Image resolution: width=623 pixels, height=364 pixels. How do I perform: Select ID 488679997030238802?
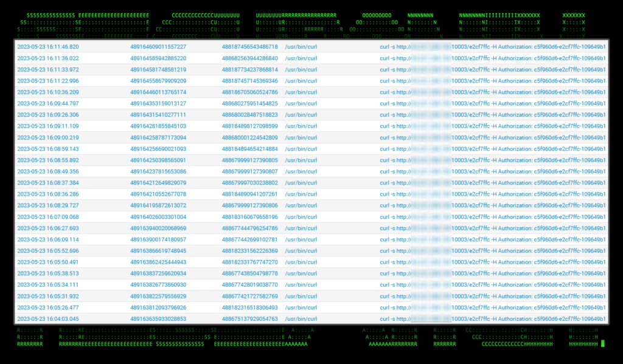click(x=250, y=183)
